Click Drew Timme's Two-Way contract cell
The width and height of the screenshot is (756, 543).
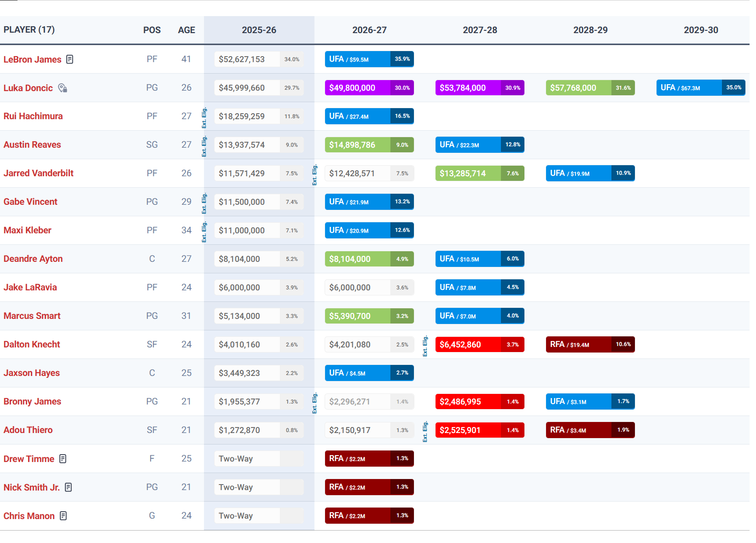pos(259,459)
